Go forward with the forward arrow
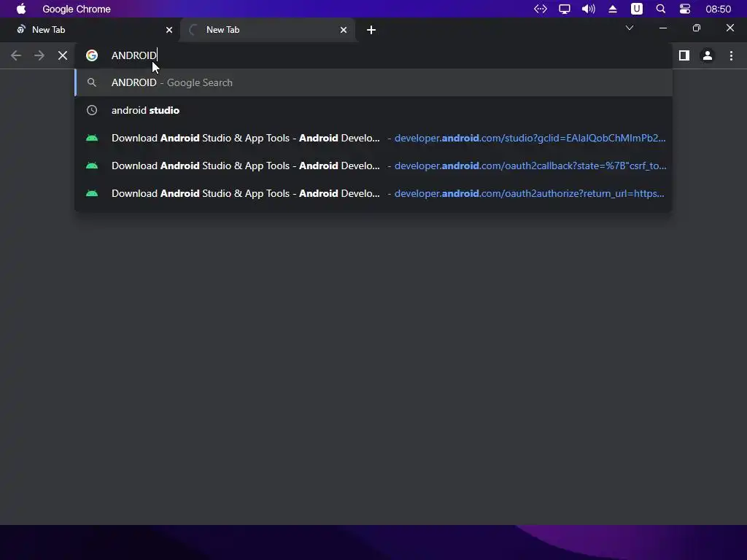 [39, 55]
